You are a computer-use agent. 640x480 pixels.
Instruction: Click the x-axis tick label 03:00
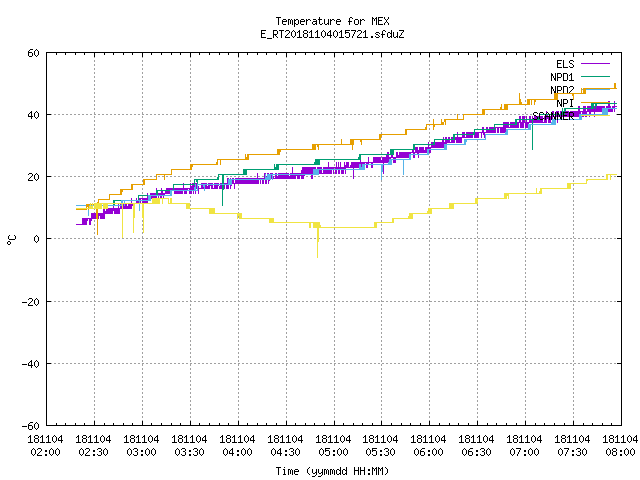pyautogui.click(x=141, y=453)
